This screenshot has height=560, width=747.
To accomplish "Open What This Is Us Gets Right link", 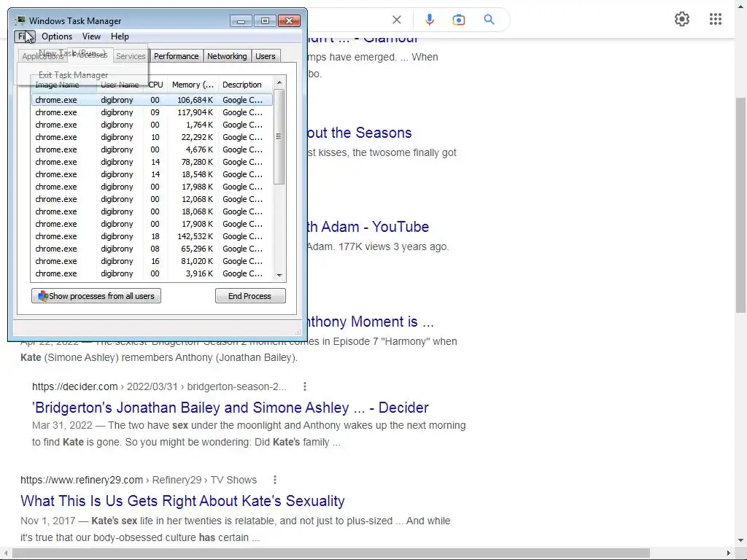I will point(182,501).
